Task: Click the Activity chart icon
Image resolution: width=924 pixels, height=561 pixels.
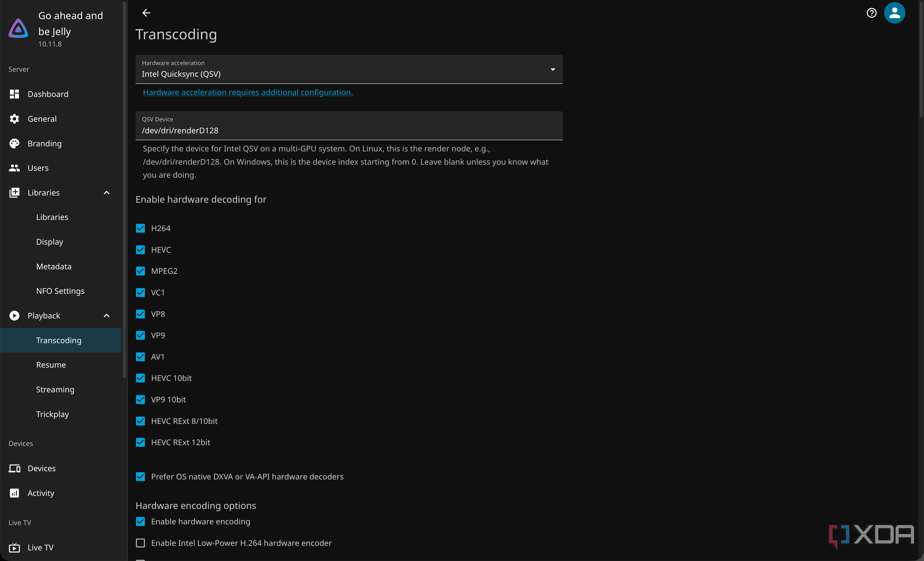Action: click(14, 493)
